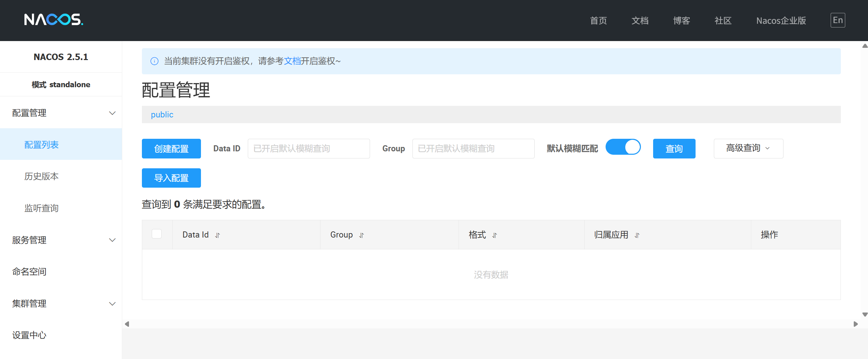This screenshot has width=868, height=359.
Task: Sort table by 格式 column
Action: pyautogui.click(x=495, y=235)
